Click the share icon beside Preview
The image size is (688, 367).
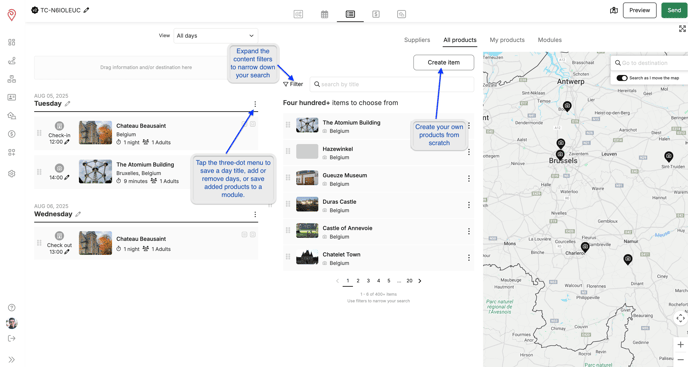pos(614,10)
